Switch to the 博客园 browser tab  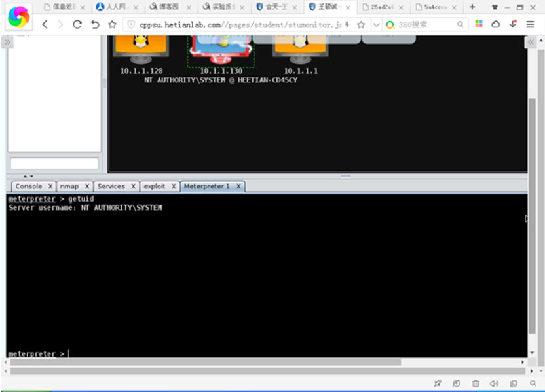pyautogui.click(x=170, y=7)
